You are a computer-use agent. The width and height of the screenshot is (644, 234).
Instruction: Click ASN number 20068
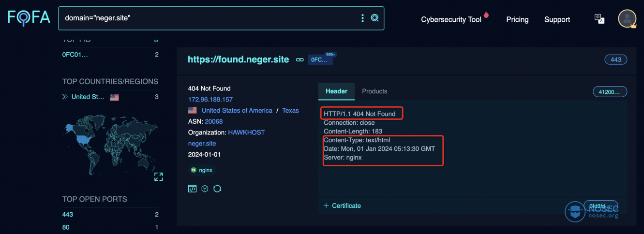[x=214, y=121]
